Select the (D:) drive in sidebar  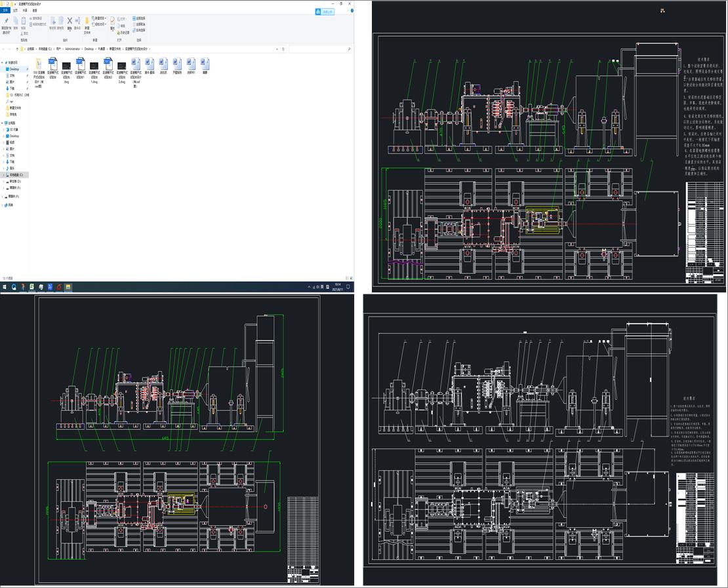coord(14,182)
